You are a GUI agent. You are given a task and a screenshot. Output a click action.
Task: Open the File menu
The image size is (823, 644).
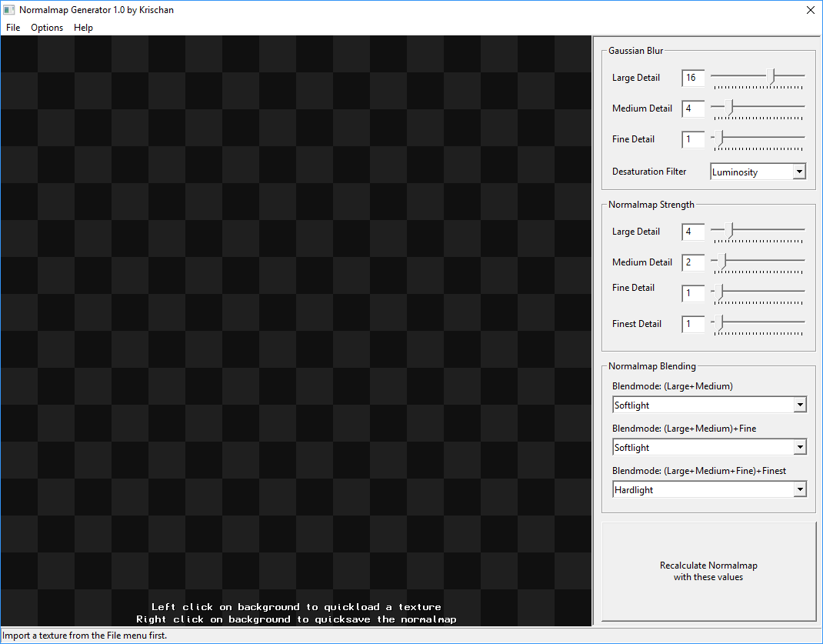[13, 27]
